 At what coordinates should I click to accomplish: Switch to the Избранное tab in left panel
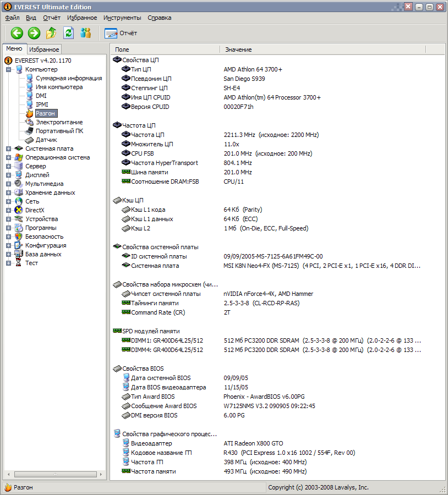click(x=44, y=50)
